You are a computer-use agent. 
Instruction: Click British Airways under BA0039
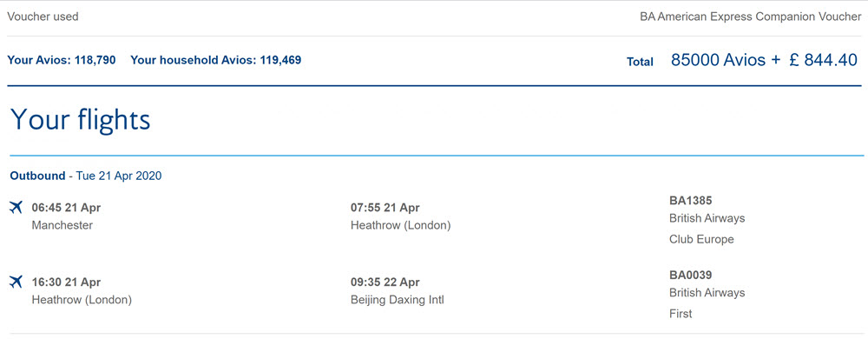(707, 292)
